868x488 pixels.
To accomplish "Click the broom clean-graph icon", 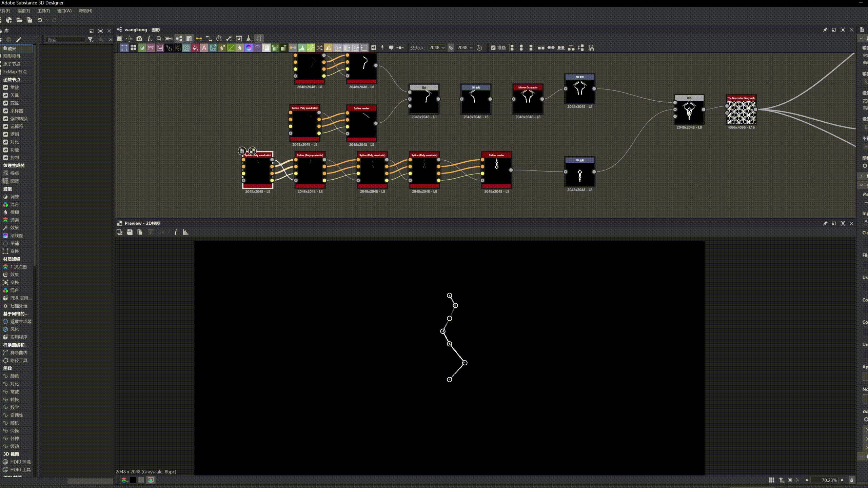I will click(249, 39).
